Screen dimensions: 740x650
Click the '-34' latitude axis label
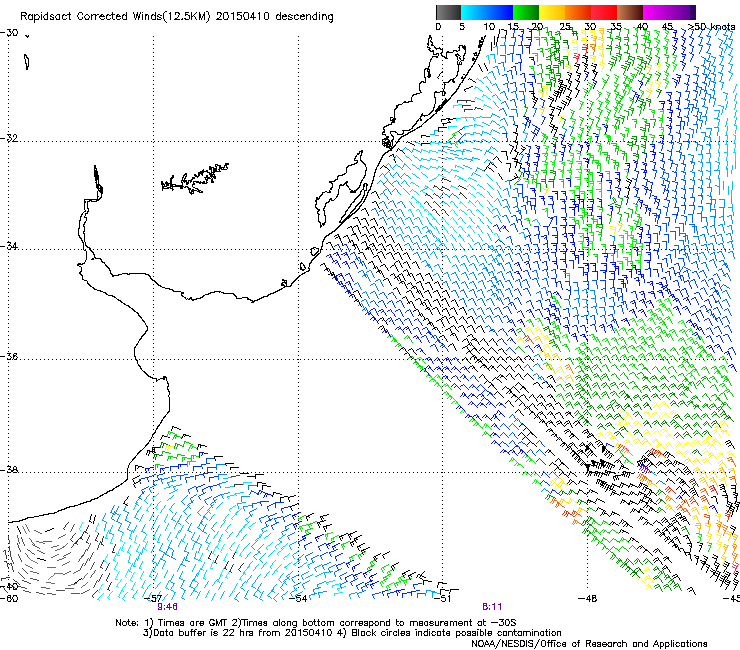9,246
